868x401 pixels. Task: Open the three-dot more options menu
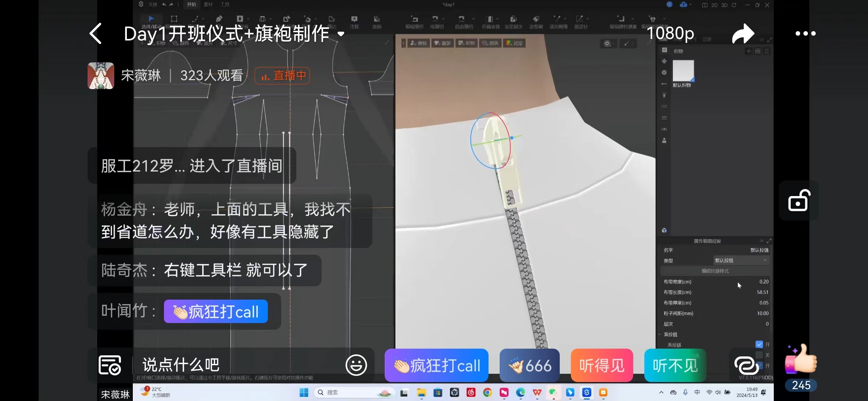tap(805, 33)
